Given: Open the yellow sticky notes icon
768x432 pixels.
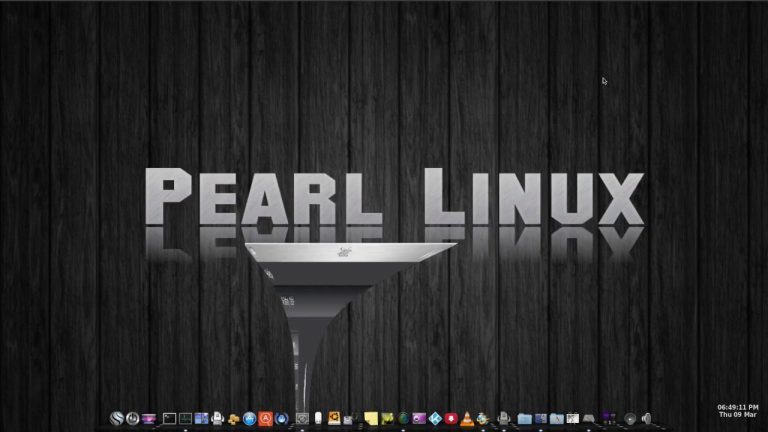Looking at the screenshot, I should point(371,419).
